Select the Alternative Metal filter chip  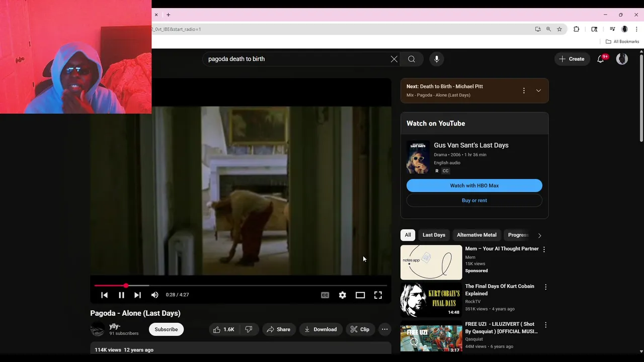[x=476, y=235]
